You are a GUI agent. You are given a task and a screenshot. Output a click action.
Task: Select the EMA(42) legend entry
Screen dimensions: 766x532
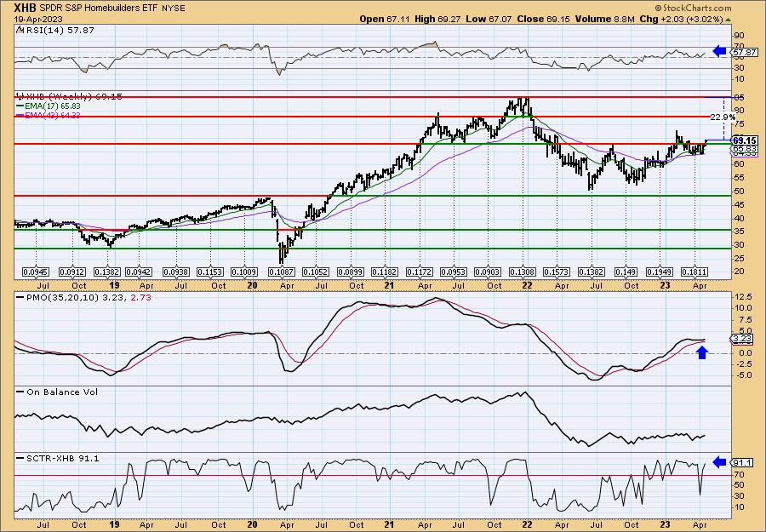coord(49,115)
